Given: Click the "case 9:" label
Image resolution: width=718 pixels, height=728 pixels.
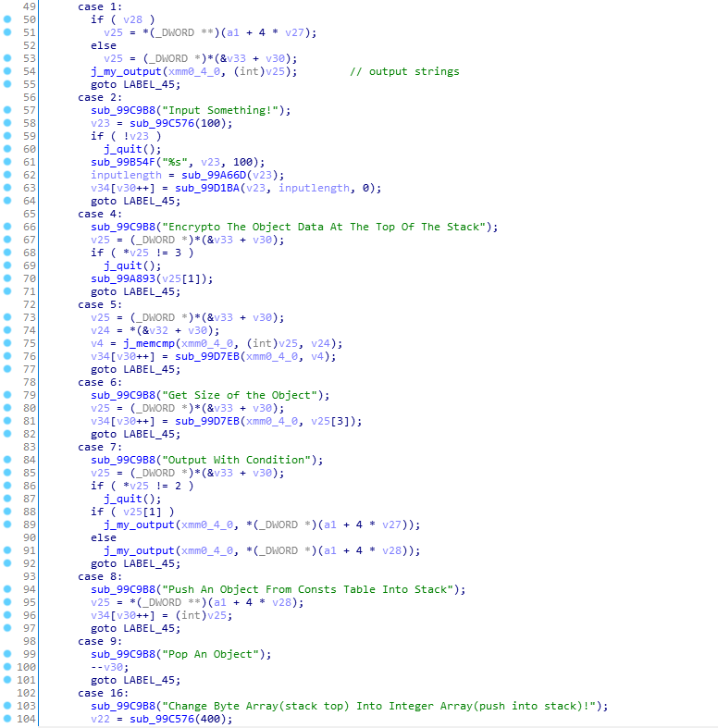Looking at the screenshot, I should [x=100, y=641].
